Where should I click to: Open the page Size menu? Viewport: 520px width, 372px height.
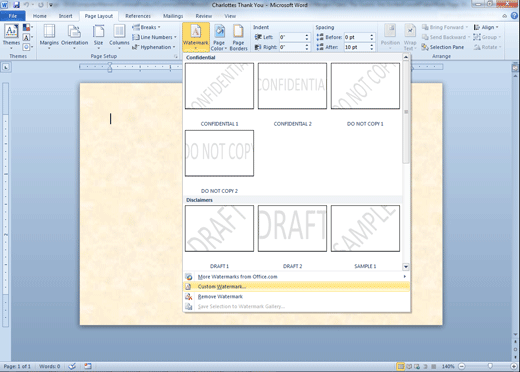coord(98,37)
